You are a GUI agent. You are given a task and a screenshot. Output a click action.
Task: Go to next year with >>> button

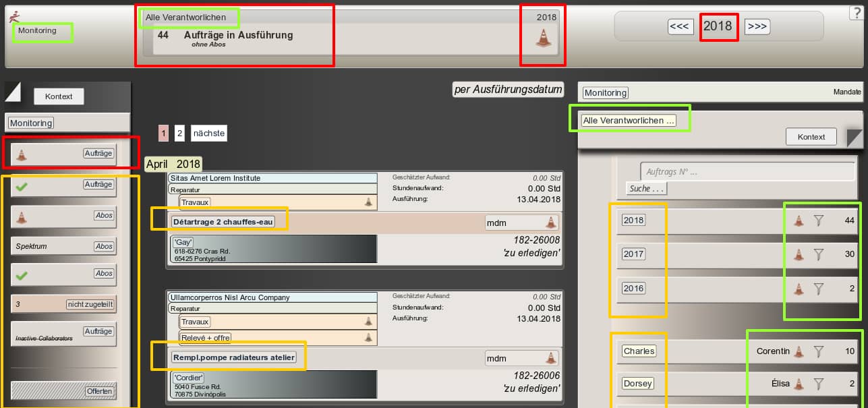tap(757, 26)
